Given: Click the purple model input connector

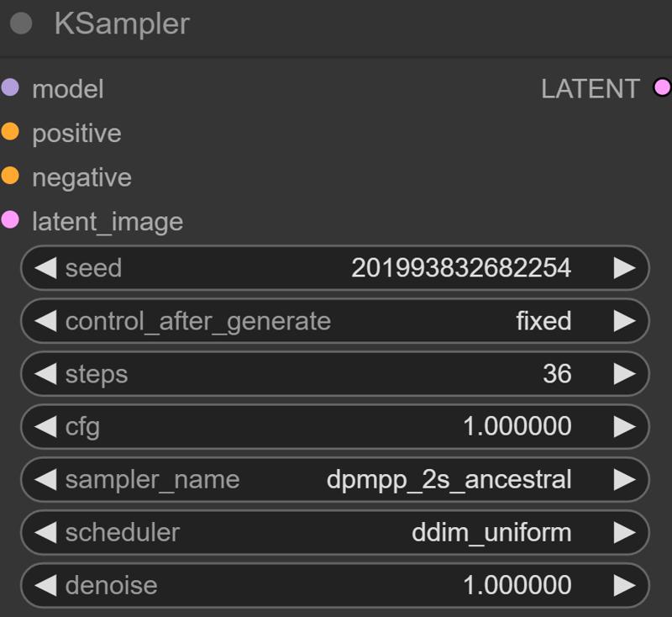Looking at the screenshot, I should (x=10, y=87).
